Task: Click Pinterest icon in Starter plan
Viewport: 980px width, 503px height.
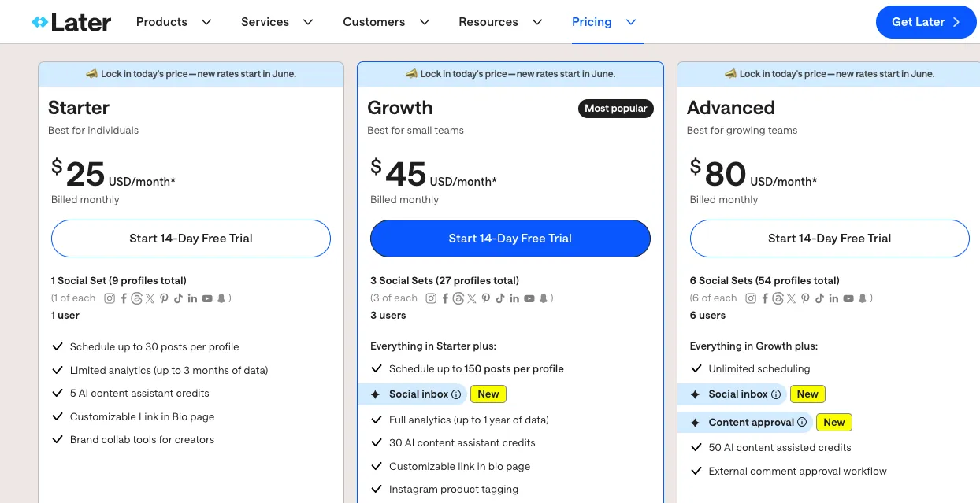Action: point(164,298)
